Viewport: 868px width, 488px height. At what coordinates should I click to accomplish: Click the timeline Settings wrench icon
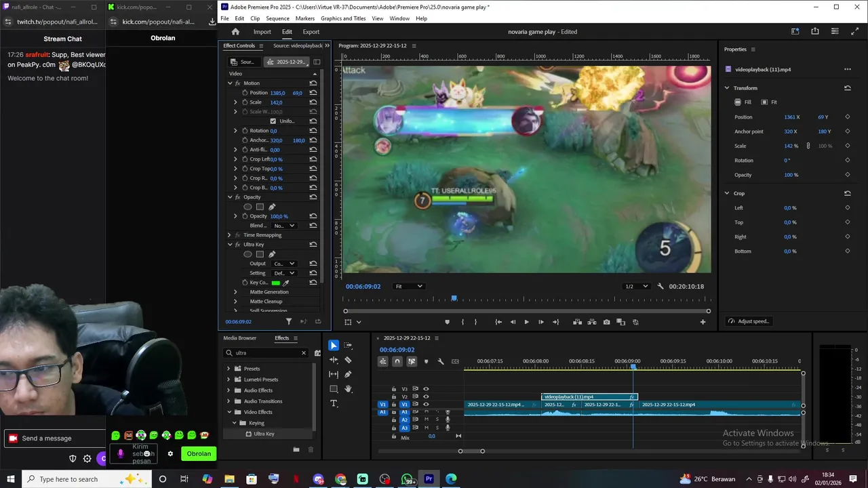point(441,361)
